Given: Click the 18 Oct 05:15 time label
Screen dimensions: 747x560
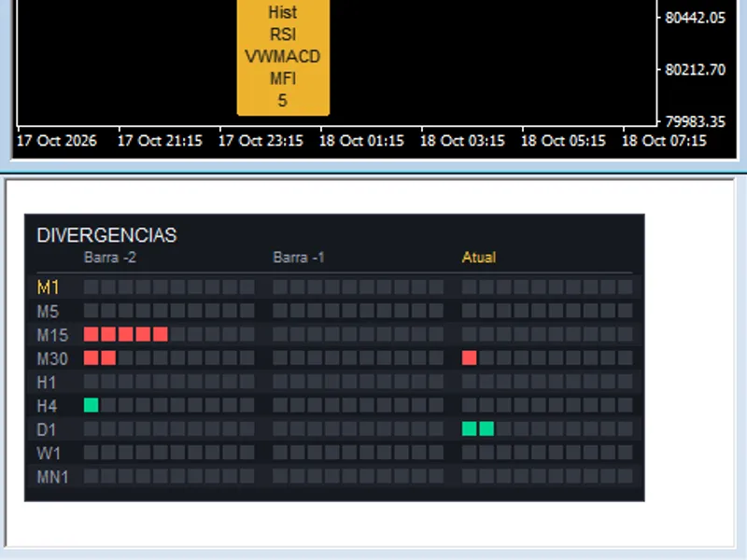Looking at the screenshot, I should [x=564, y=141].
